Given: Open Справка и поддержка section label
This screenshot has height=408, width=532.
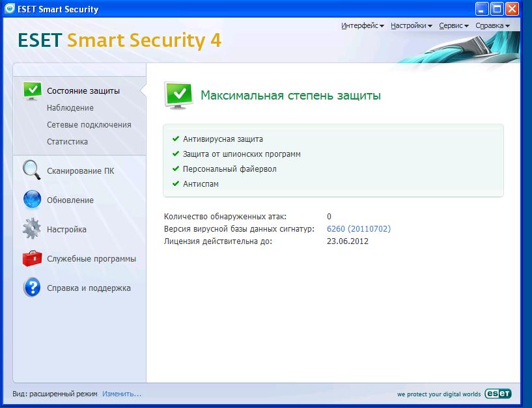Looking at the screenshot, I should pyautogui.click(x=89, y=288).
